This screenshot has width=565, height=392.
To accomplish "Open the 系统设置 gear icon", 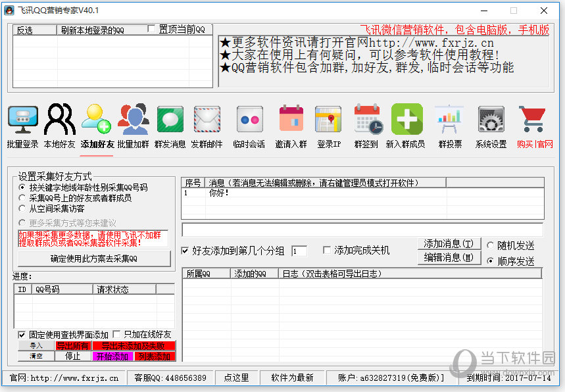I will pos(491,119).
